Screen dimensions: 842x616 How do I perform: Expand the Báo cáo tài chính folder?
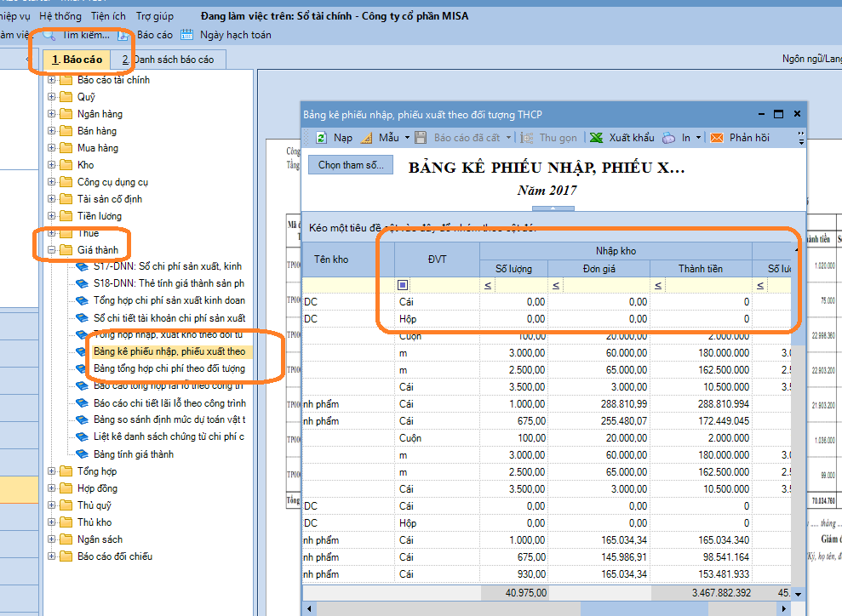tap(52, 80)
